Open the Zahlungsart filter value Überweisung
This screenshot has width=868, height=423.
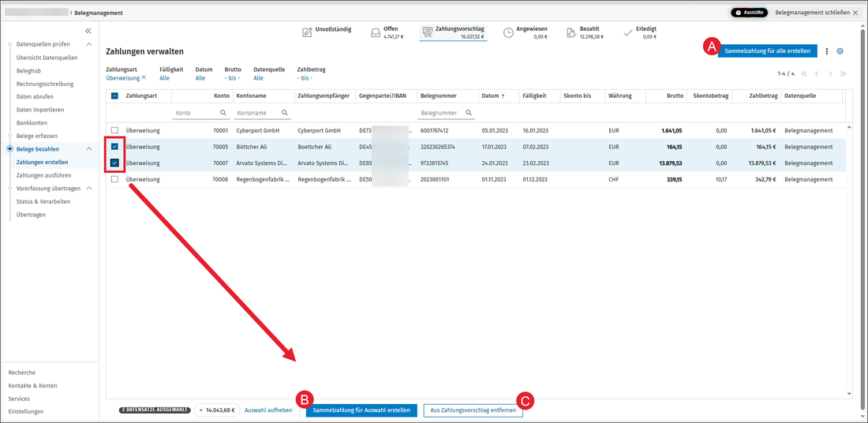point(123,78)
